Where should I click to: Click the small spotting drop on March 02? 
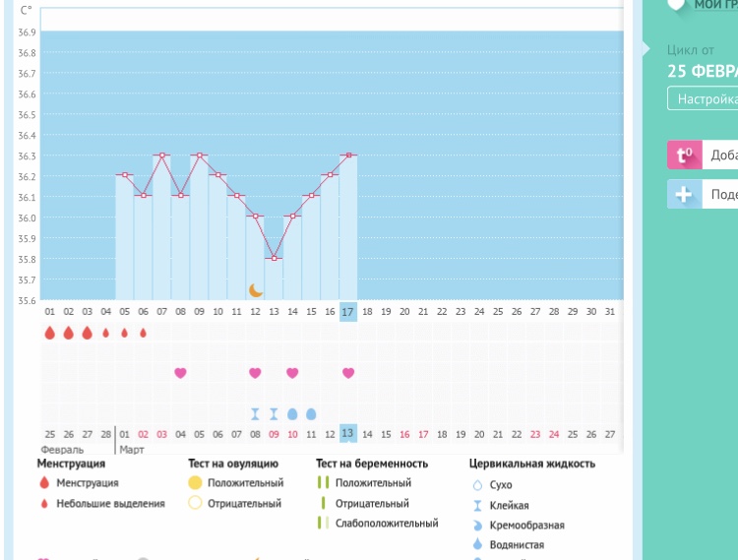click(x=144, y=334)
